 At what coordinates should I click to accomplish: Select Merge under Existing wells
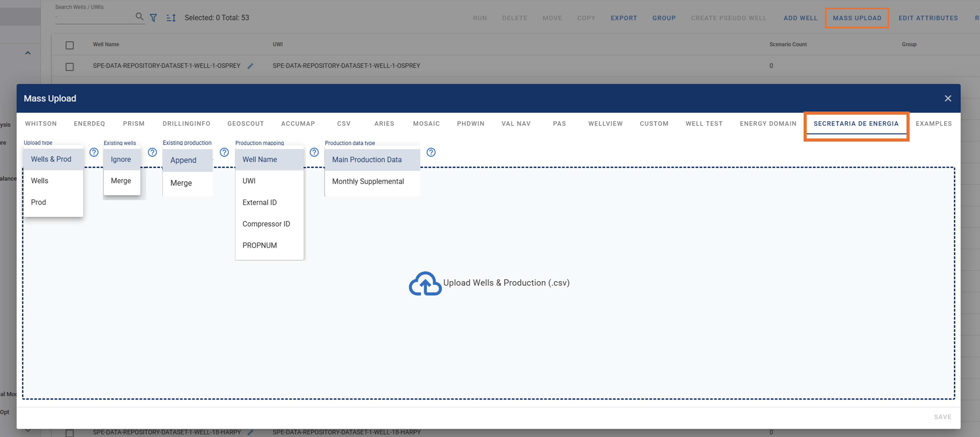[x=120, y=181]
